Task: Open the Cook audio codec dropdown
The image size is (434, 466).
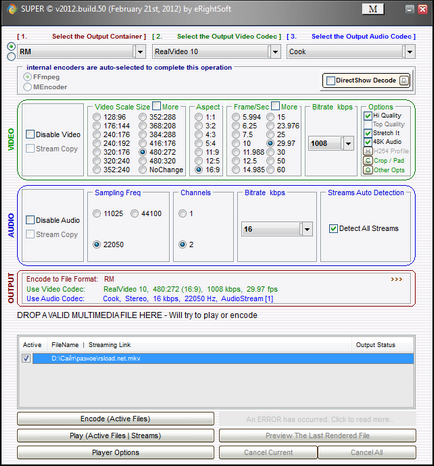Action: [x=410, y=52]
